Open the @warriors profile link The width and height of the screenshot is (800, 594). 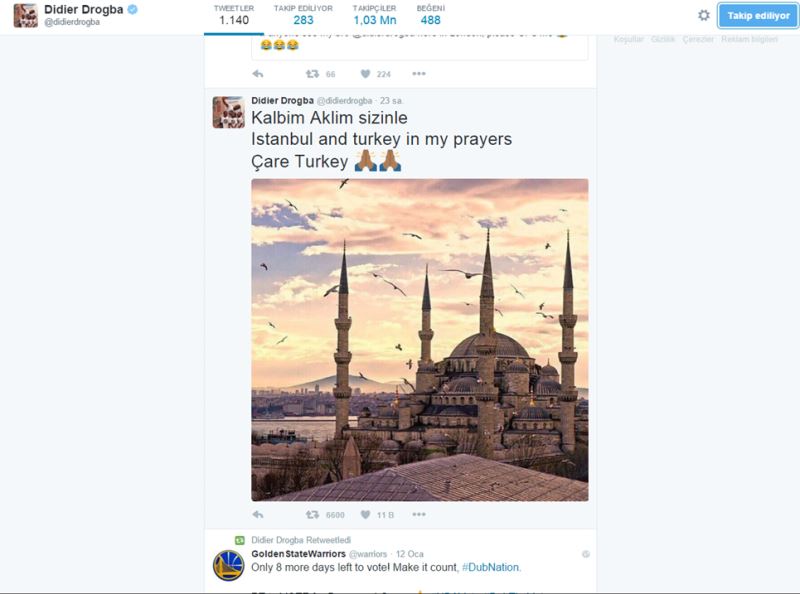coord(368,554)
